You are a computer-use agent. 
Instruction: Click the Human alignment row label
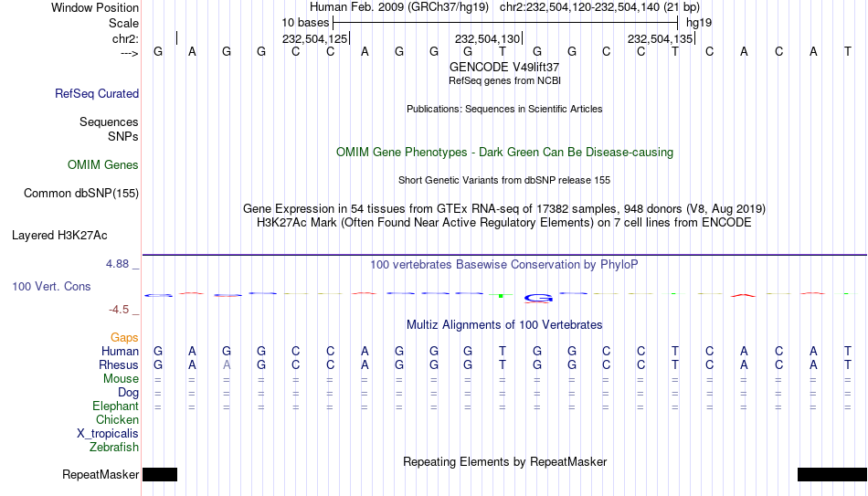point(120,352)
